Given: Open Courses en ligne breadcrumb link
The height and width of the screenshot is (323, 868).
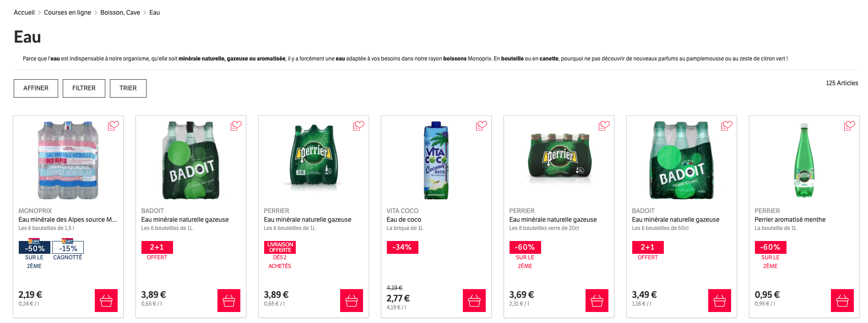Looking at the screenshot, I should coord(67,12).
